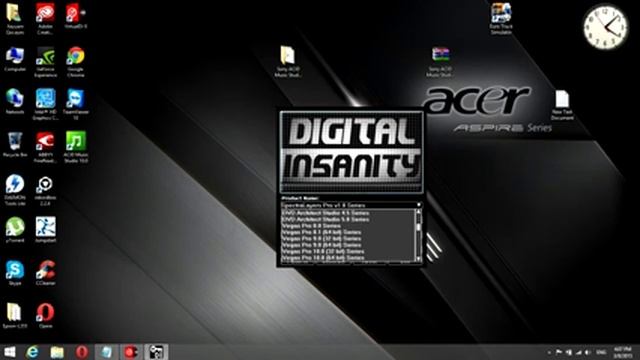Open Internet Explorer from taskbar
The image size is (640, 360).
point(32,352)
